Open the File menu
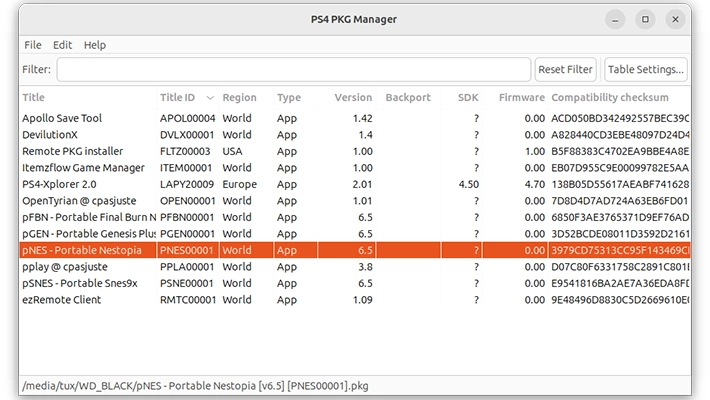The width and height of the screenshot is (710, 400). [x=33, y=45]
